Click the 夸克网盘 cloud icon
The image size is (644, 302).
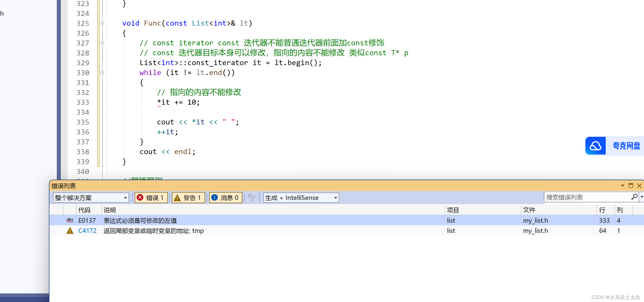pyautogui.click(x=596, y=146)
